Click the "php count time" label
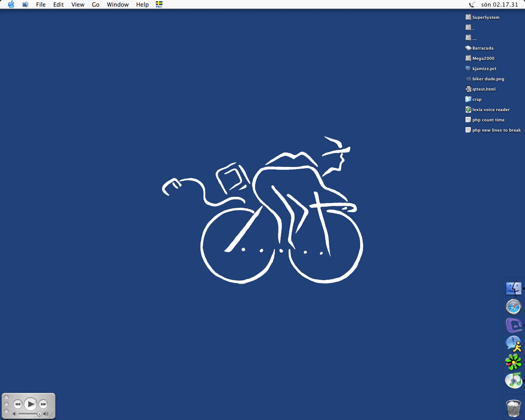This screenshot has width=525, height=420. coord(488,120)
